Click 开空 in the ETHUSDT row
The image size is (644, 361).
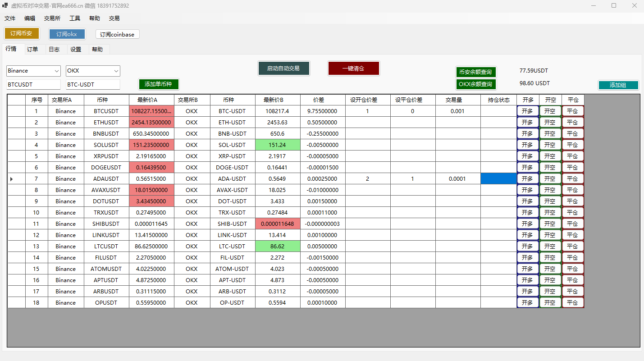point(550,122)
